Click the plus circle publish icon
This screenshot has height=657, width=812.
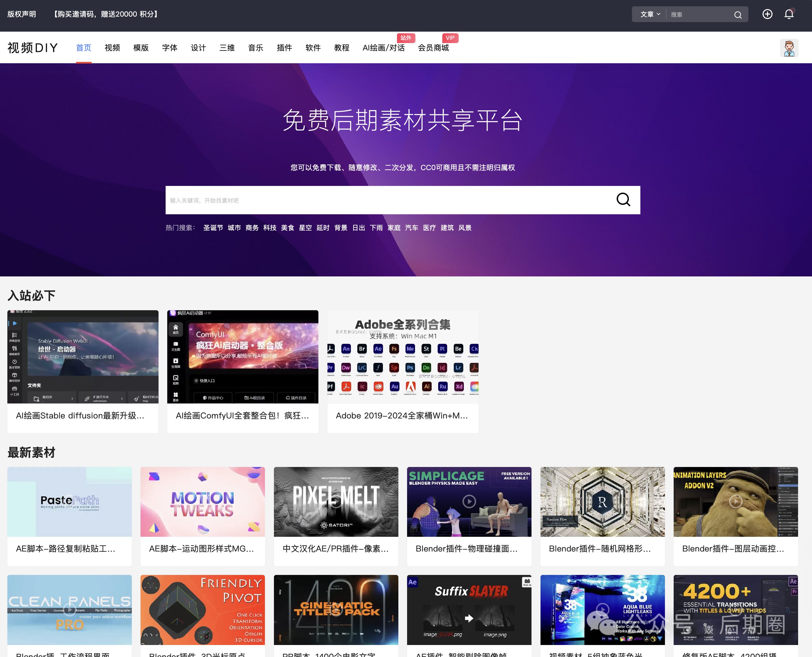(767, 14)
